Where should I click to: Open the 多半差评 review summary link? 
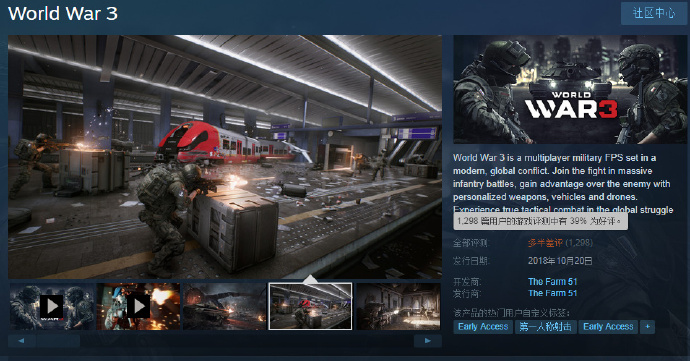click(x=545, y=243)
